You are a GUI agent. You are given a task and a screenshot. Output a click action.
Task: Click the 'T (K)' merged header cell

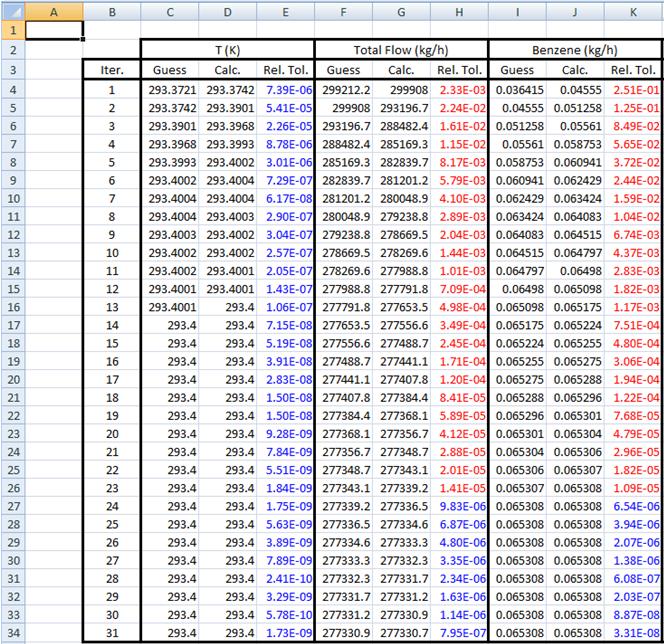point(227,50)
